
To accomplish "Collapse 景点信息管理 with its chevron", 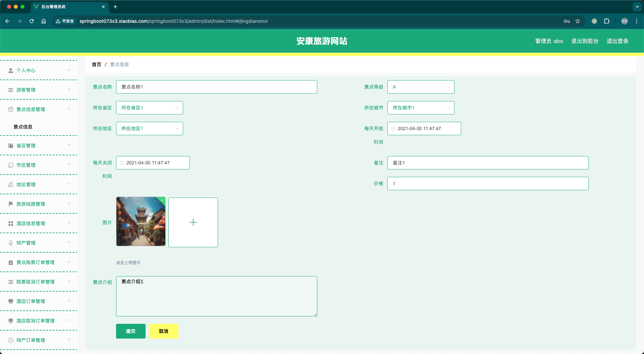I will [69, 109].
